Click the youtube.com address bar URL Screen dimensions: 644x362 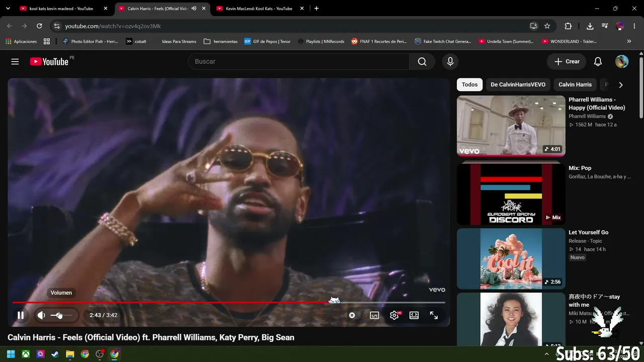click(x=113, y=26)
